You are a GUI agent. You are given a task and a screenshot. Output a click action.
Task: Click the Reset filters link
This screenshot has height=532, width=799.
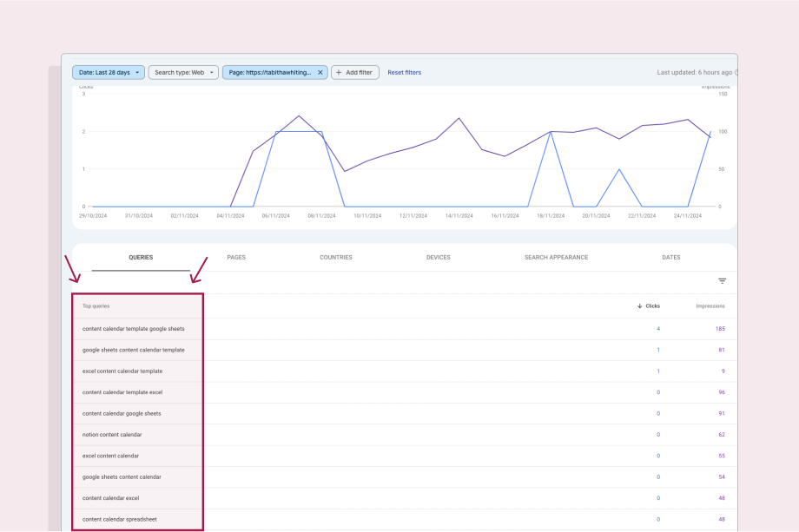click(x=404, y=72)
